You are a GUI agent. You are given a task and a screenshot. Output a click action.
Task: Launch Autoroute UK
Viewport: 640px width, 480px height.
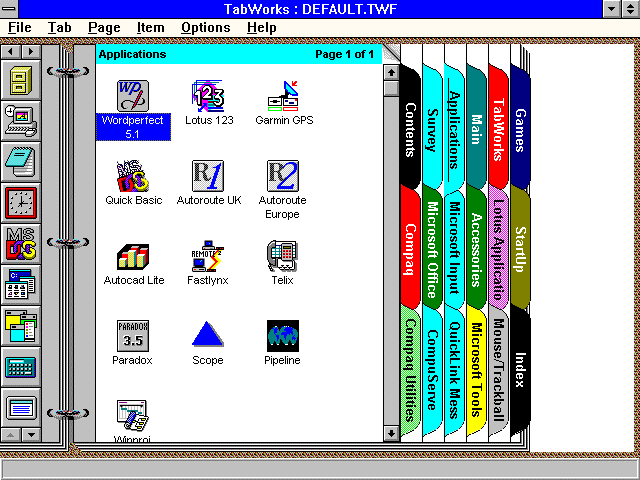[208, 176]
